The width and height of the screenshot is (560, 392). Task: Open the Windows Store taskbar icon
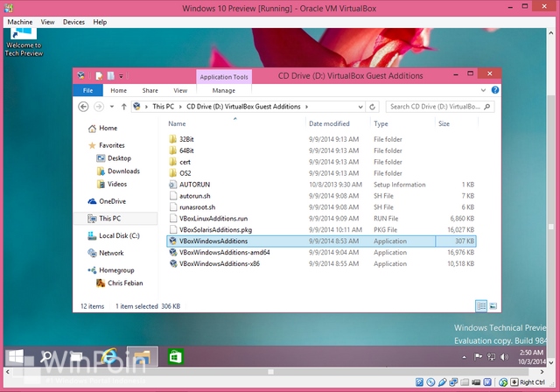coord(175,356)
